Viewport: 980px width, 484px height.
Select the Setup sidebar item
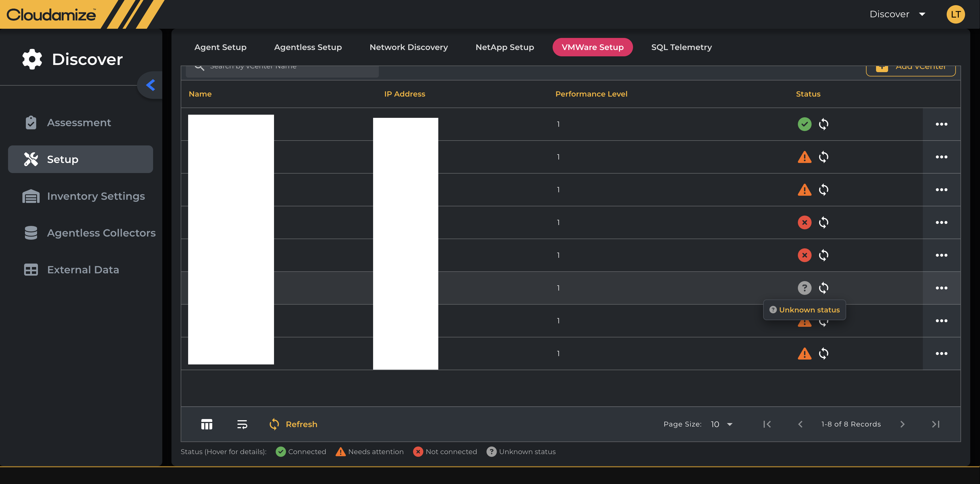click(x=81, y=159)
